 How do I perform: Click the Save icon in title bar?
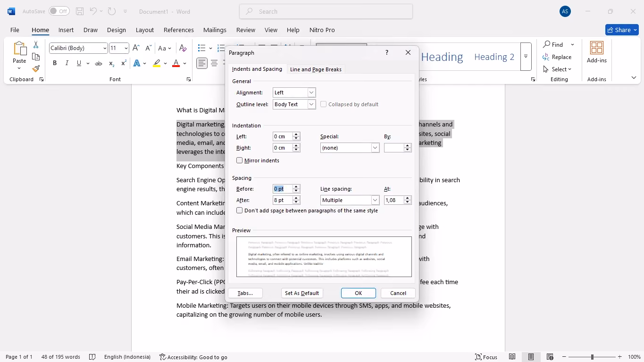pos(80,11)
